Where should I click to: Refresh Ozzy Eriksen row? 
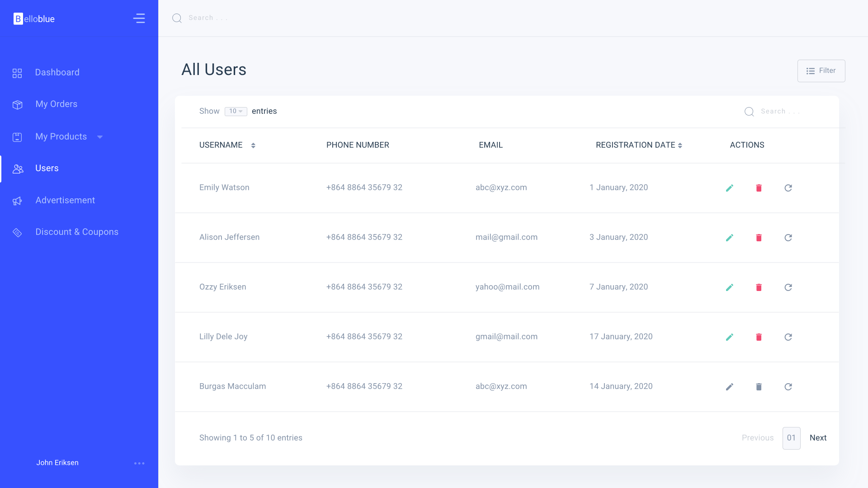(x=788, y=287)
